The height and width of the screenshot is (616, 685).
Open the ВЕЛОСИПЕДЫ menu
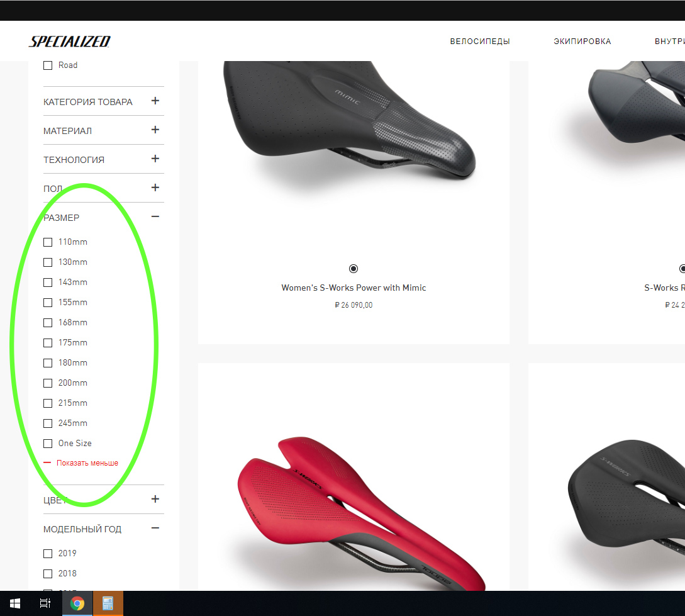pos(479,42)
